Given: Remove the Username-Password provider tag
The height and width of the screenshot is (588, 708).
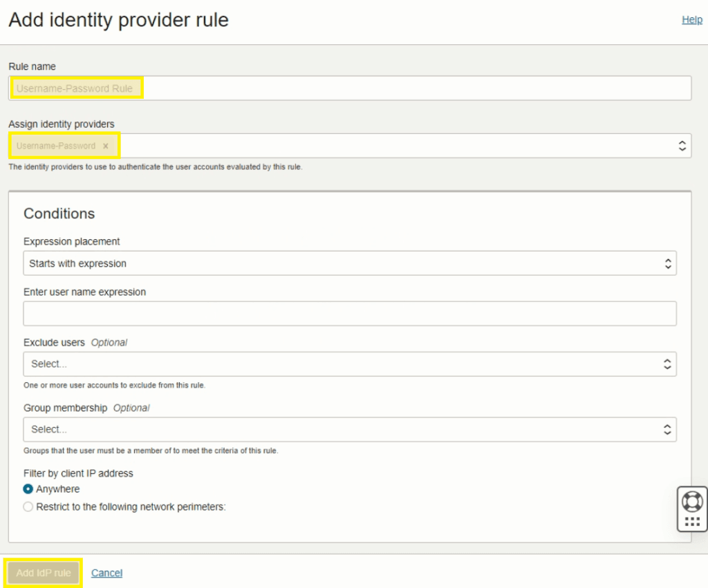Looking at the screenshot, I should click(105, 146).
